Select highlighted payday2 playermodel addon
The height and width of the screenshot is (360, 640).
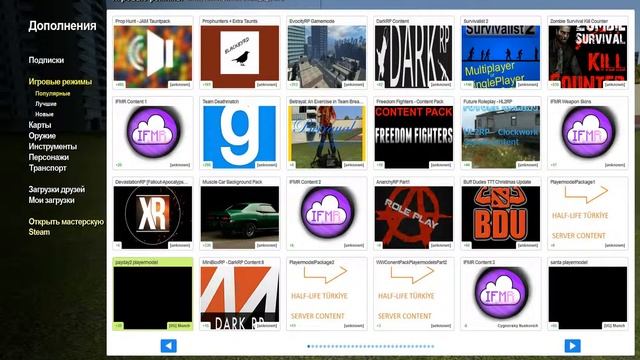pyautogui.click(x=153, y=294)
